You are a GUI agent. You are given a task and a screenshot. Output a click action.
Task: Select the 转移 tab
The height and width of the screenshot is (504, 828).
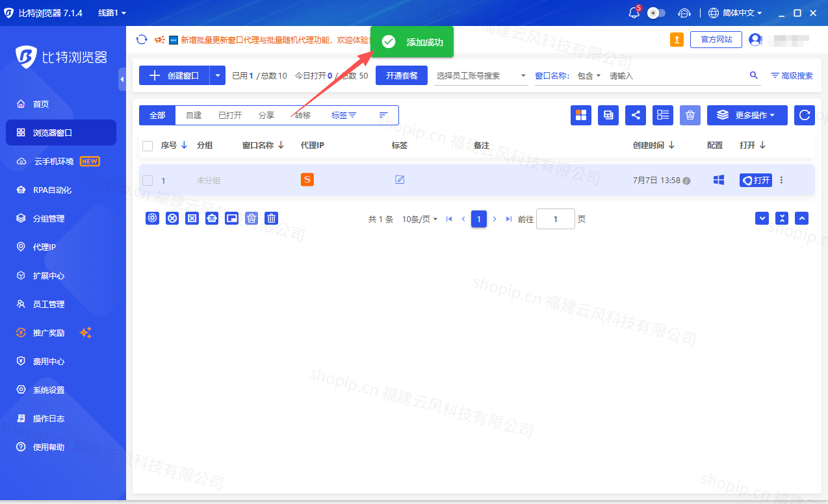[303, 115]
